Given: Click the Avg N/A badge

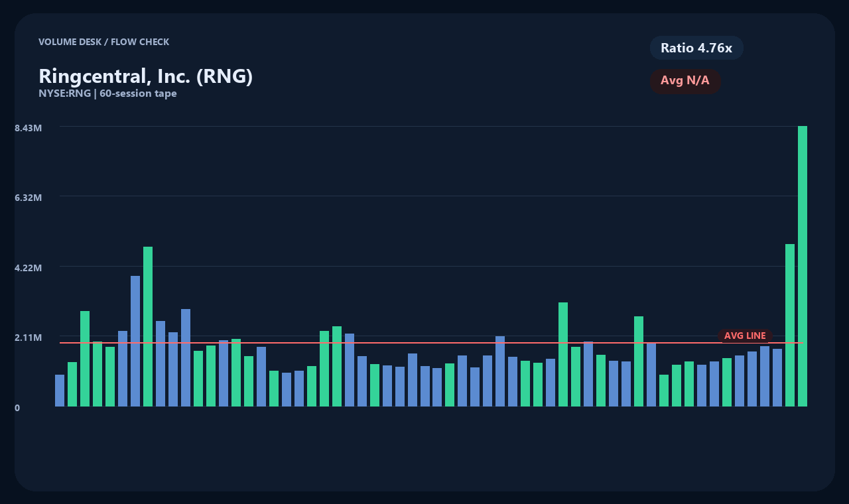Looking at the screenshot, I should [685, 81].
